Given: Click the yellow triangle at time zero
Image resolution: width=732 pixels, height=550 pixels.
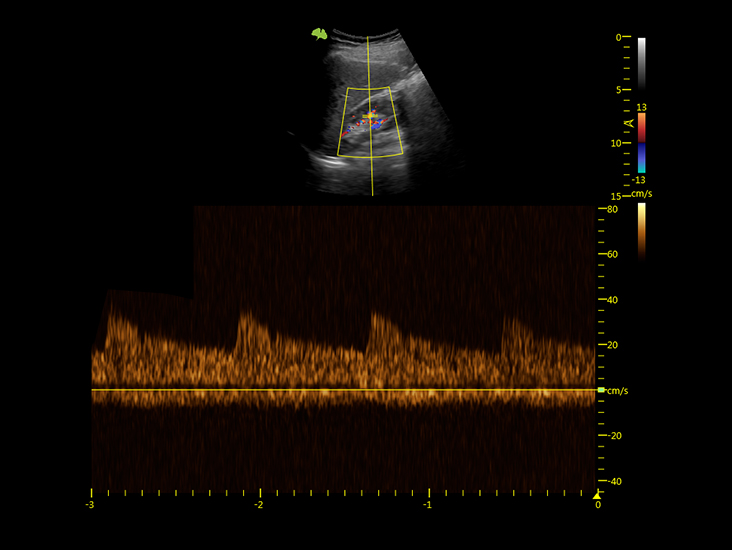Looking at the screenshot, I should 597,494.
